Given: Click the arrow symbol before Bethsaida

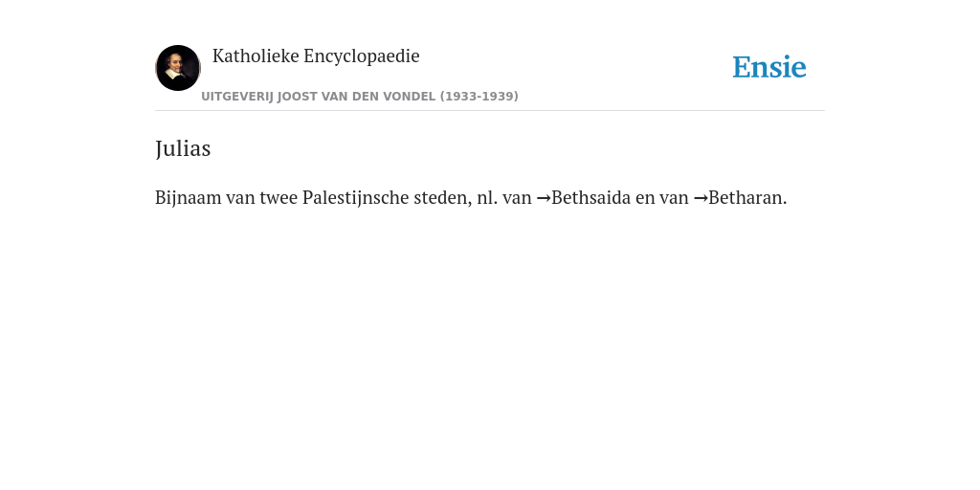Looking at the screenshot, I should (x=544, y=198).
